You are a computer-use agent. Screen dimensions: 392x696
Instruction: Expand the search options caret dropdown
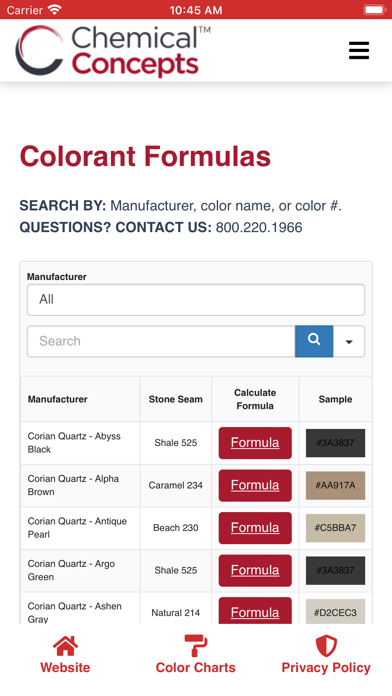tap(349, 341)
